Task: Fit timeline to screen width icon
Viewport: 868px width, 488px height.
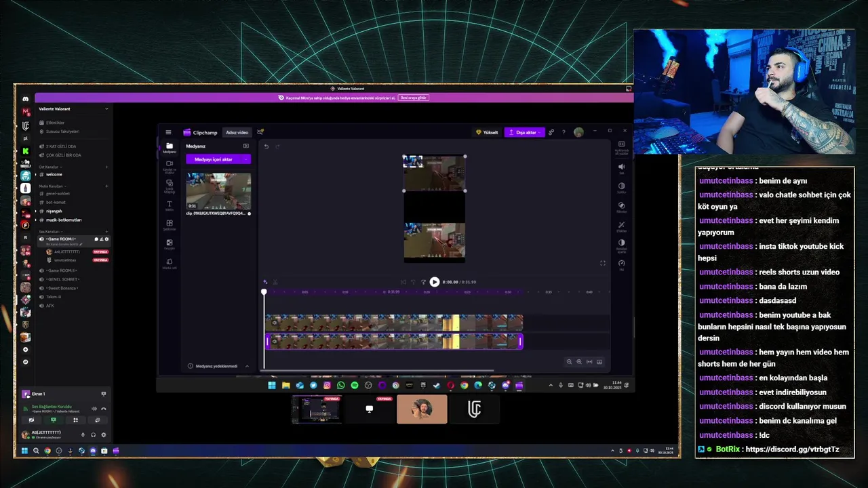Action: click(x=589, y=362)
